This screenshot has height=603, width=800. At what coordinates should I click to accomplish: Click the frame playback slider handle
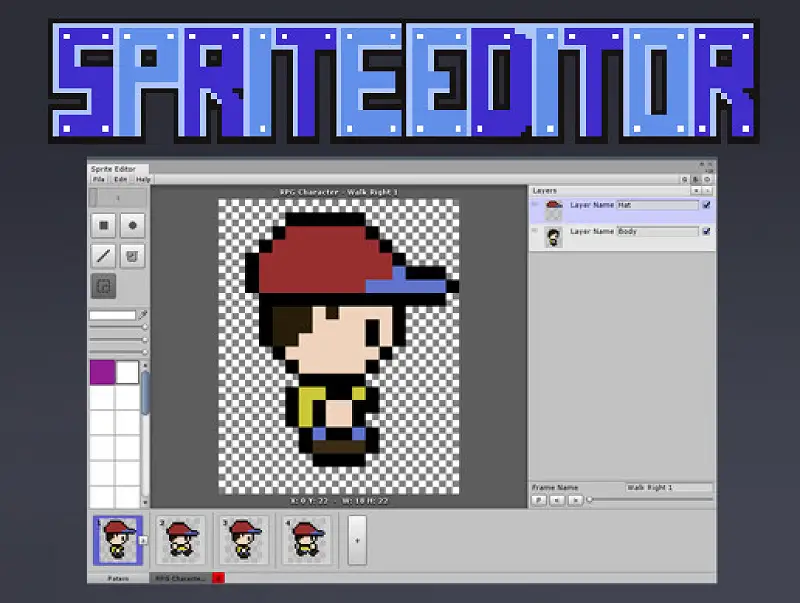(590, 500)
